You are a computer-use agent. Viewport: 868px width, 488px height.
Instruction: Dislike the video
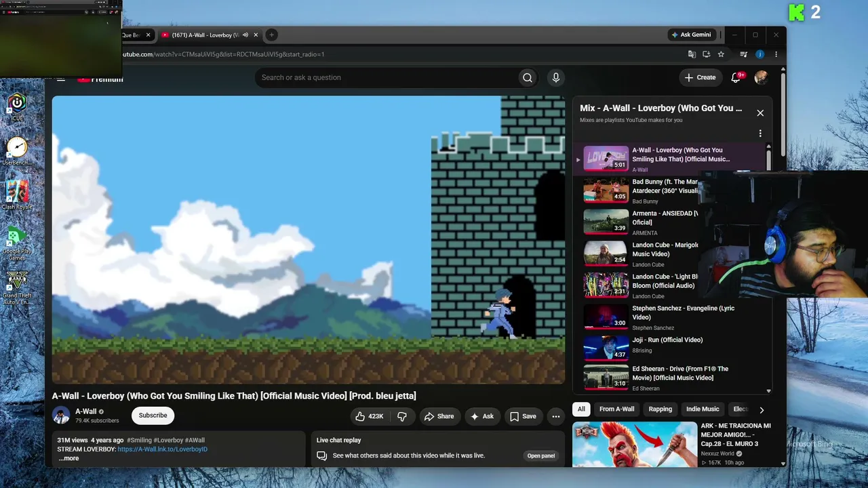(401, 417)
